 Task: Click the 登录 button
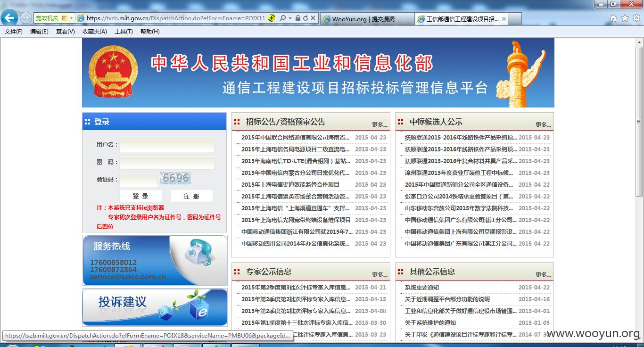(140, 196)
